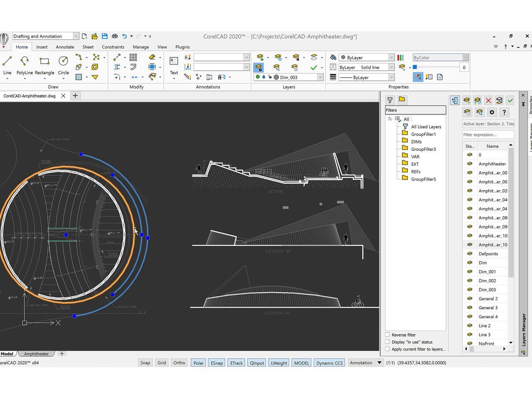Click the color palette bars icon in Properties
Screen dimensions: 532x399
tap(400, 57)
